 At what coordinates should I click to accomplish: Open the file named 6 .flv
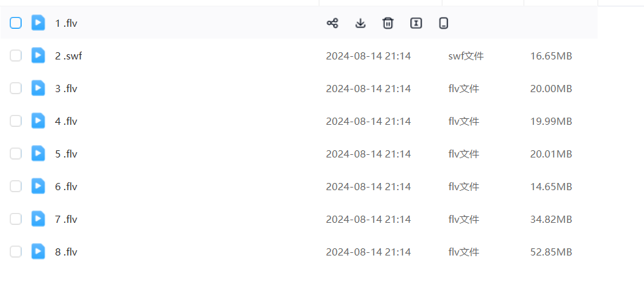(x=66, y=187)
